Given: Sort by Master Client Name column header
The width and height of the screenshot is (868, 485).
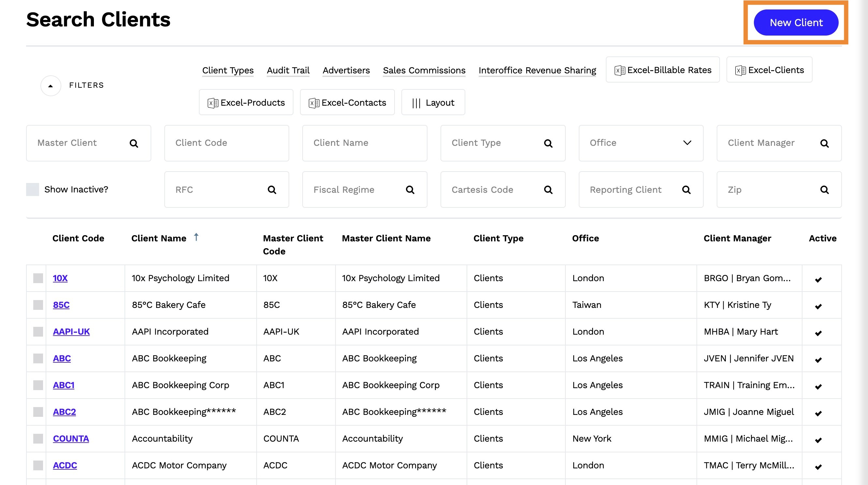Looking at the screenshot, I should (386, 239).
